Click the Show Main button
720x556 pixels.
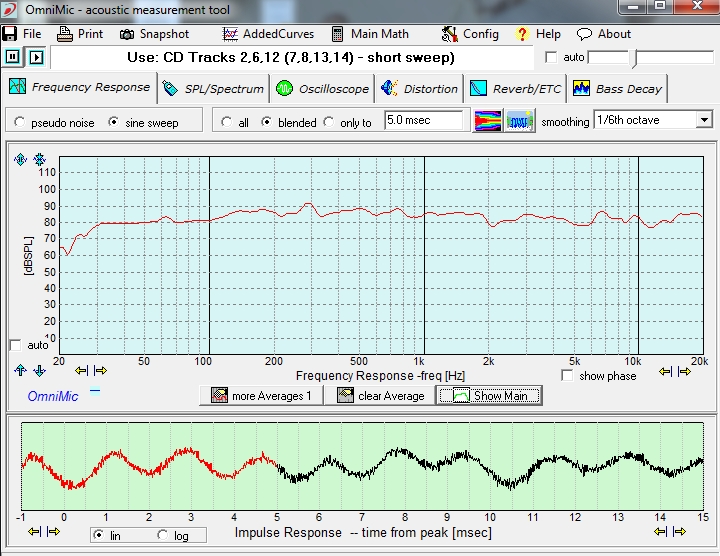click(x=489, y=395)
